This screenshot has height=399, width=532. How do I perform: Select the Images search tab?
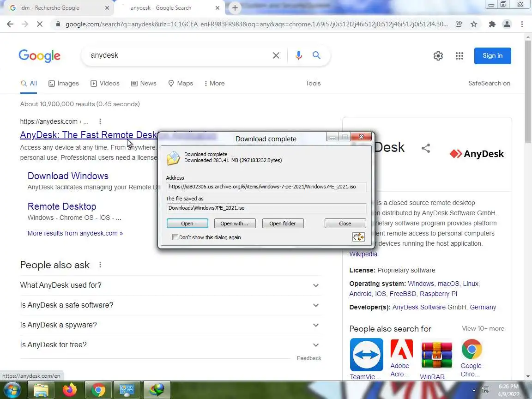click(x=64, y=83)
